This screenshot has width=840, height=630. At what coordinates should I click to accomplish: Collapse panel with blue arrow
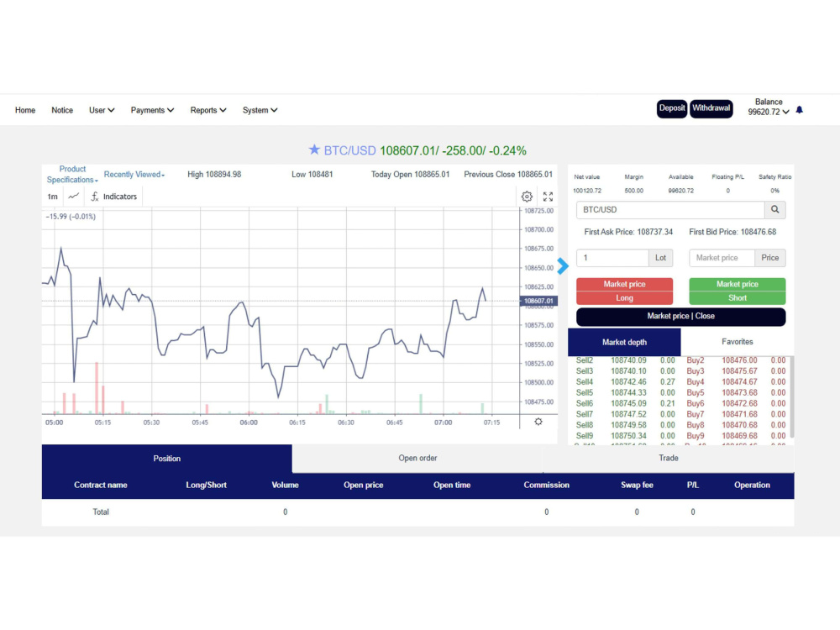tap(562, 265)
